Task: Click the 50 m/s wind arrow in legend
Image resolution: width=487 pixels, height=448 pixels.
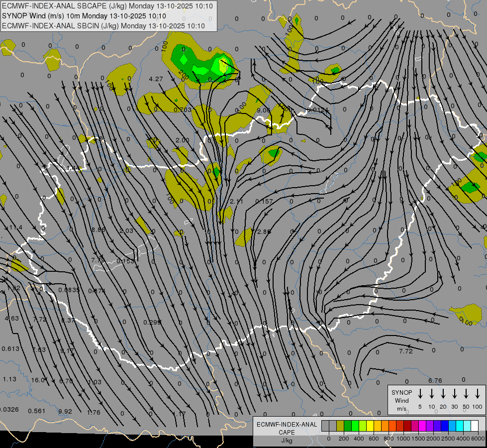Action: [466, 393]
